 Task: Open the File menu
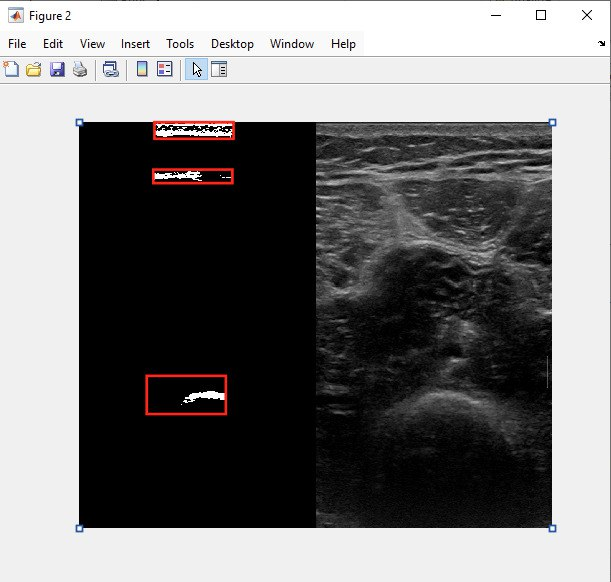pos(17,44)
